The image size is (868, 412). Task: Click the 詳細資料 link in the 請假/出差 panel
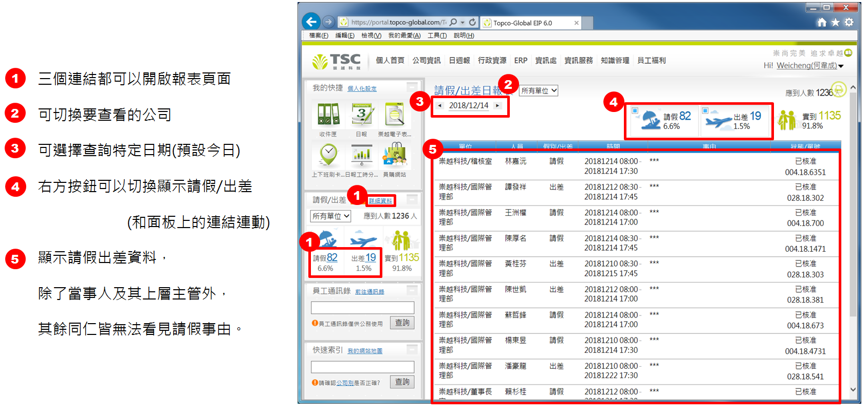pyautogui.click(x=380, y=201)
